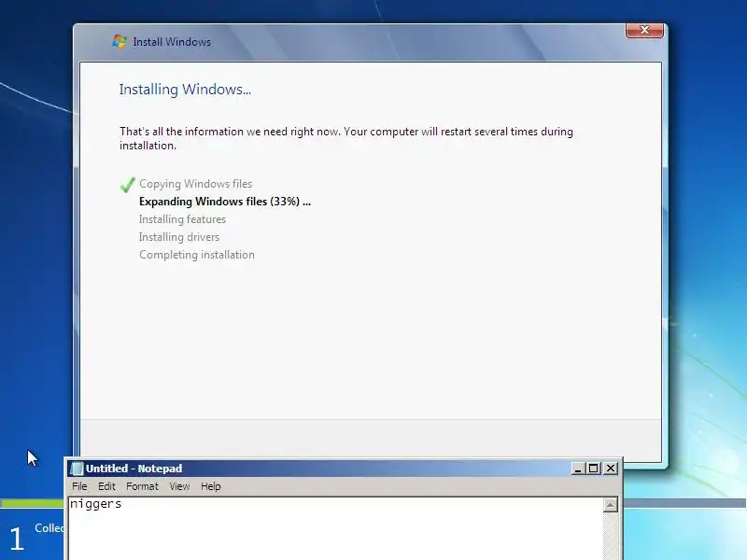Click the Notepad scrollbar up arrow

611,505
